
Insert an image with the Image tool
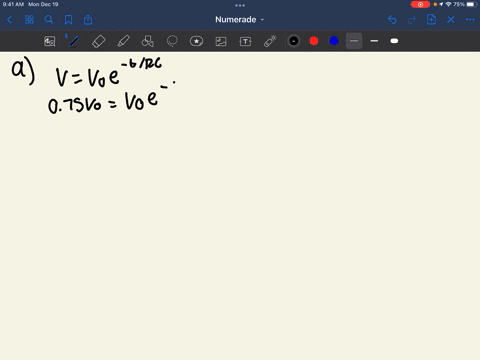[221, 41]
